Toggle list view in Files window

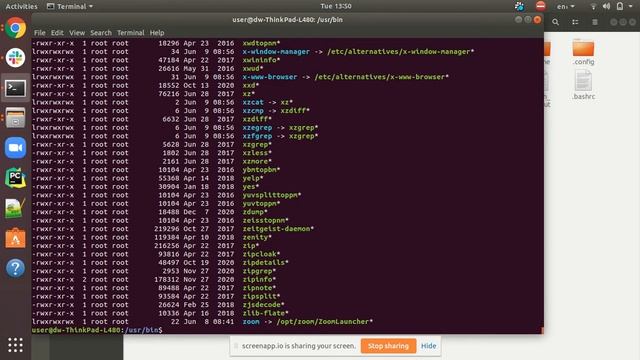pos(575,22)
